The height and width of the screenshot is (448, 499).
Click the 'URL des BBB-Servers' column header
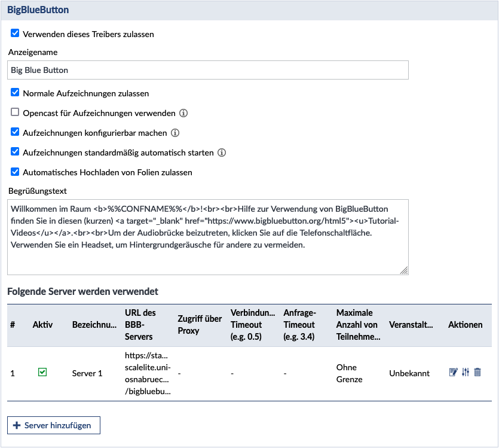click(x=140, y=324)
